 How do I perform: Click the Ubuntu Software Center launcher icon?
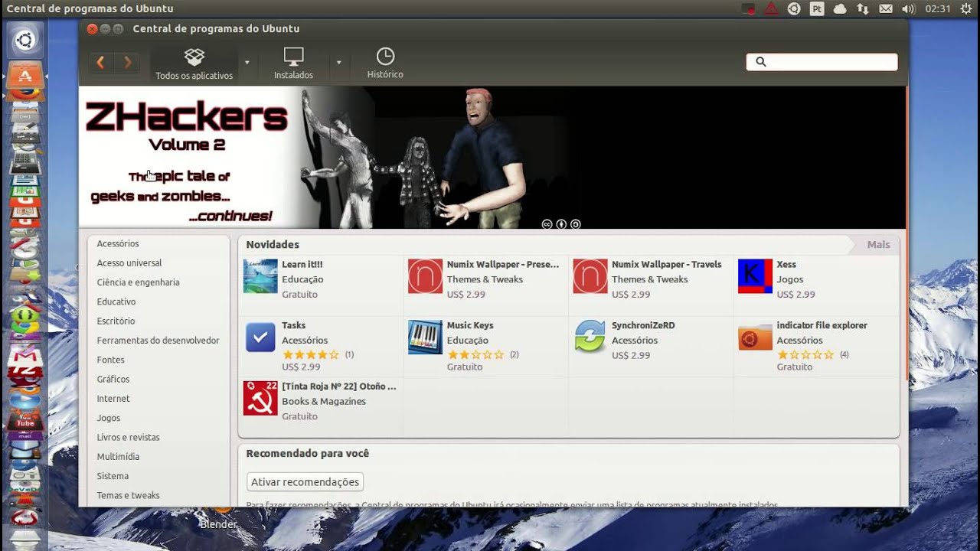tap(24, 76)
